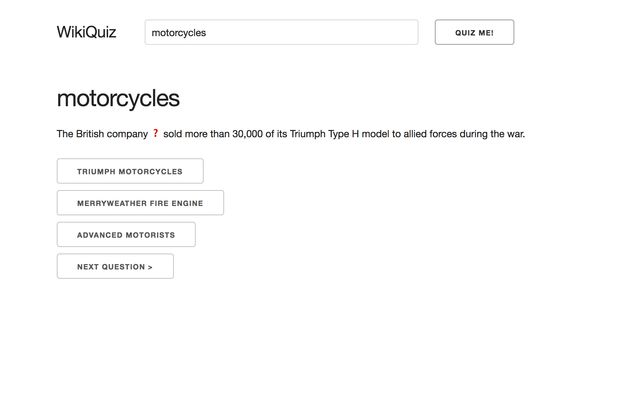The image size is (618, 394).
Task: Click the red question mark blank
Action: 155,134
